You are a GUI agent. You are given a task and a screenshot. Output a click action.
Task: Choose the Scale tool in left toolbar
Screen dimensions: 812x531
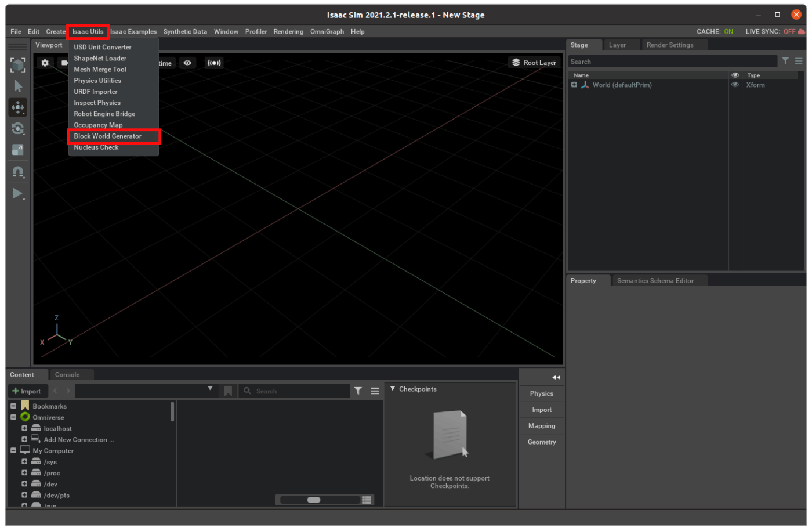point(18,150)
